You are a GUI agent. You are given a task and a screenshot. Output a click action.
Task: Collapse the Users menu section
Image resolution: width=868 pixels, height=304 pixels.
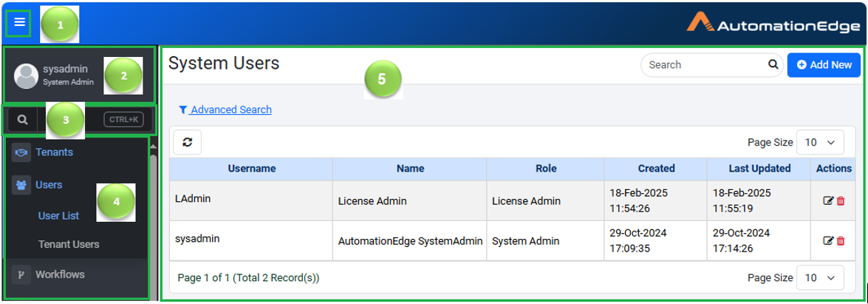tap(49, 185)
